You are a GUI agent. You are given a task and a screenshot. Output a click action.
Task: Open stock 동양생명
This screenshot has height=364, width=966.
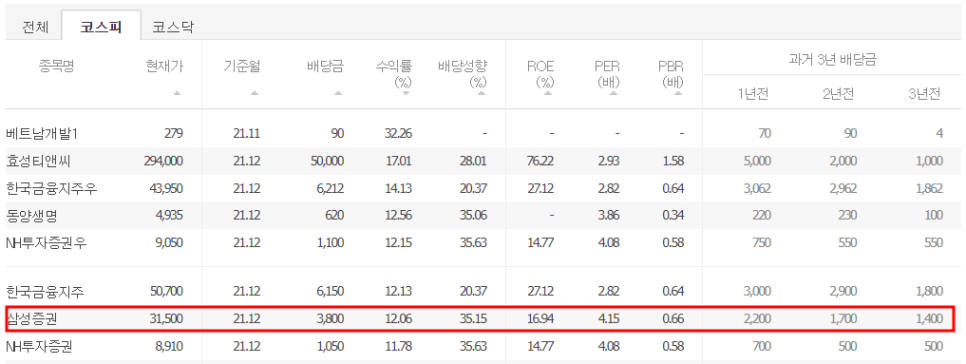pos(31,216)
